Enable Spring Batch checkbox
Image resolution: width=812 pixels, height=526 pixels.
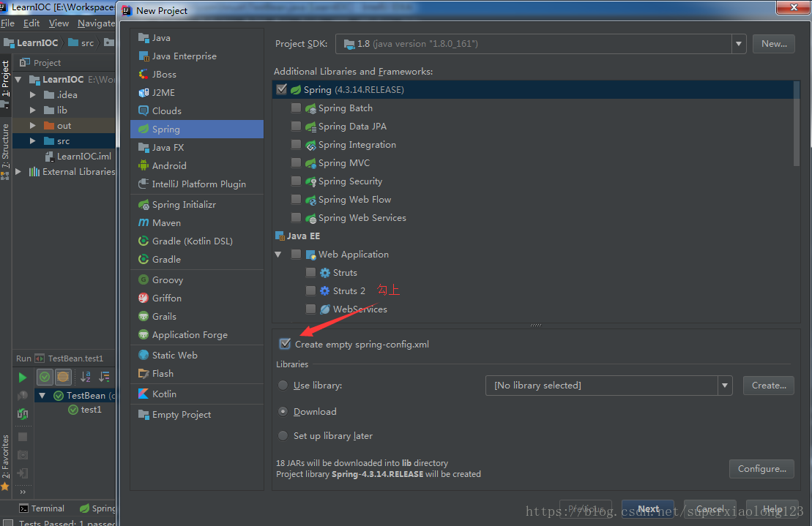pos(297,108)
